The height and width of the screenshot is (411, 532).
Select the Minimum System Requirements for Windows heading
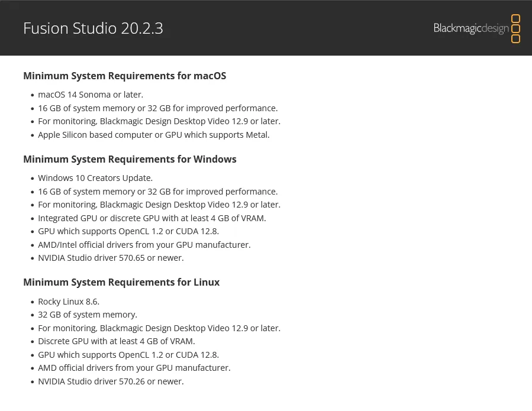coord(130,159)
